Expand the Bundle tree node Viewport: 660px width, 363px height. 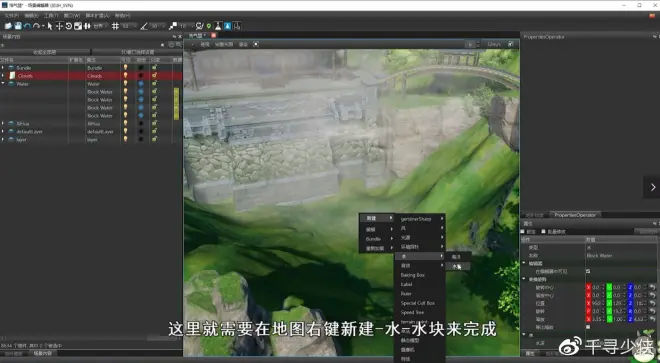point(3,67)
